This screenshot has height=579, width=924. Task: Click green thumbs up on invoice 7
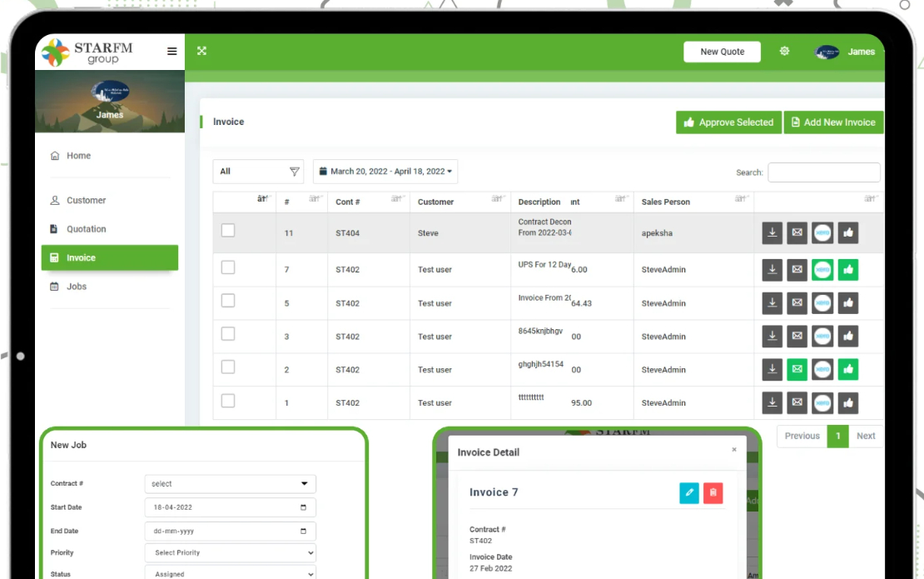848,269
